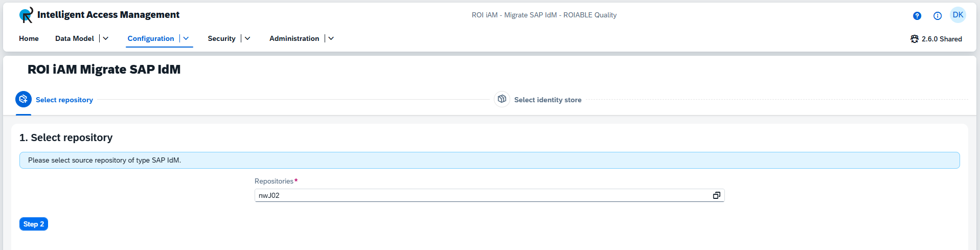The height and width of the screenshot is (250, 980).
Task: Select the 'Select identity store' wizard step label
Action: pos(548,100)
